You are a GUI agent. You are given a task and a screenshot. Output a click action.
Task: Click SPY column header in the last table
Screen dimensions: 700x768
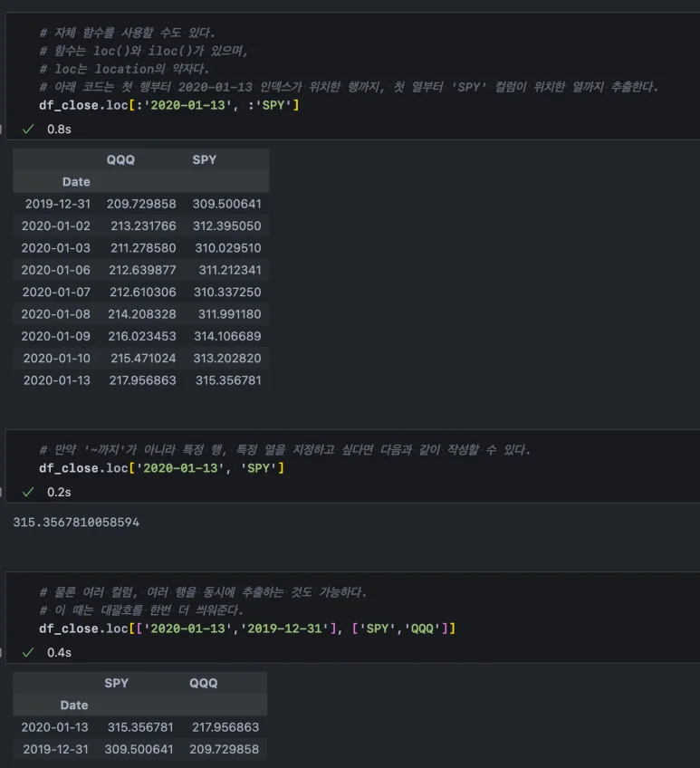click(x=117, y=683)
